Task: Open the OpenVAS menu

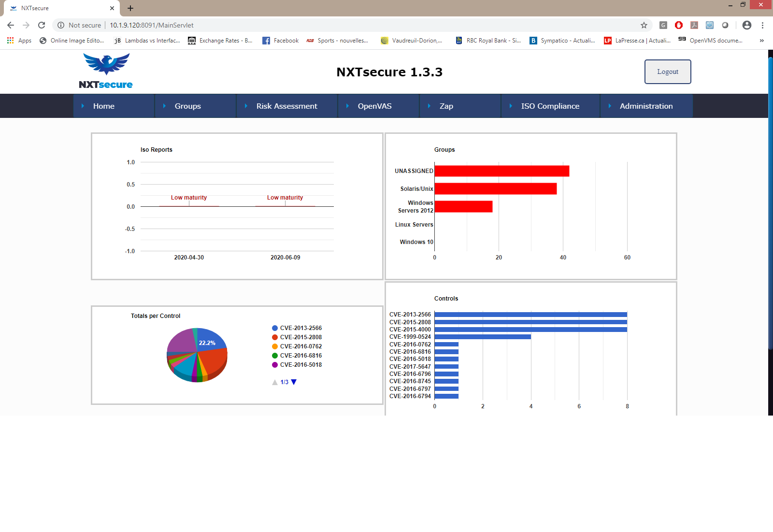Action: [374, 106]
